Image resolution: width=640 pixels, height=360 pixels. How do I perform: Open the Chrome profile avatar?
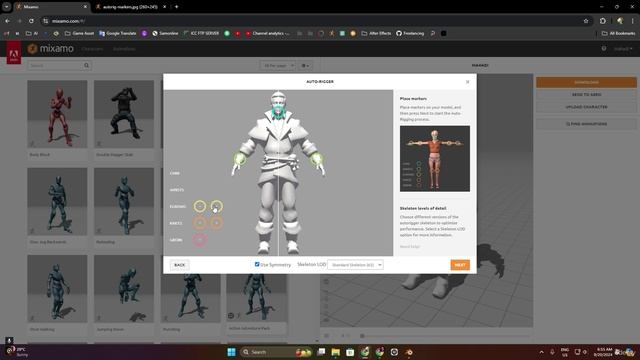[x=620, y=21]
